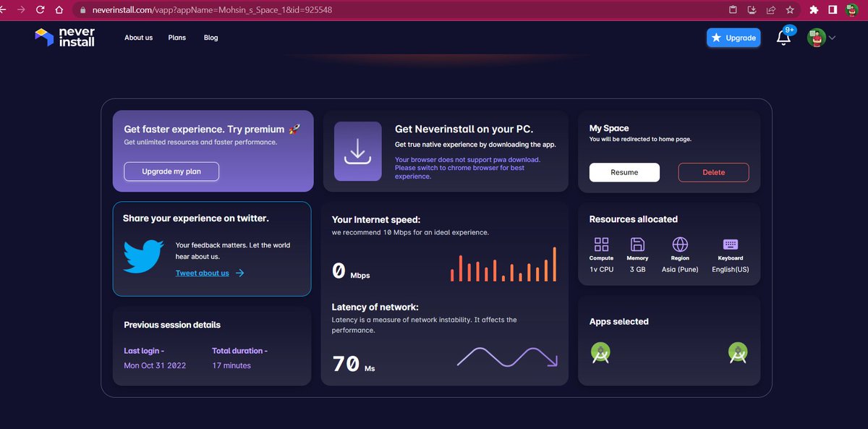
Task: Select the left Android Studio app icon
Action: point(601,352)
